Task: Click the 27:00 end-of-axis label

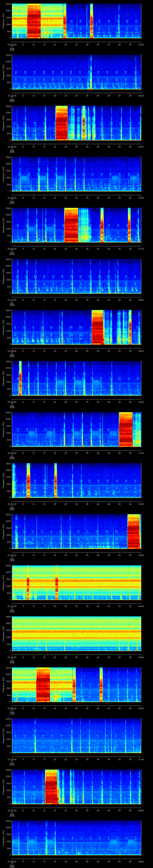Action: pos(141,249)
